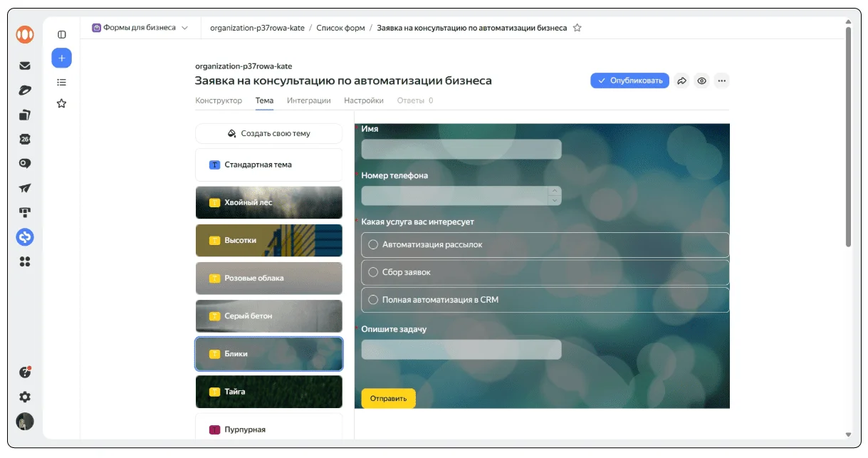
Task: Open the user profile avatar
Action: tap(25, 421)
